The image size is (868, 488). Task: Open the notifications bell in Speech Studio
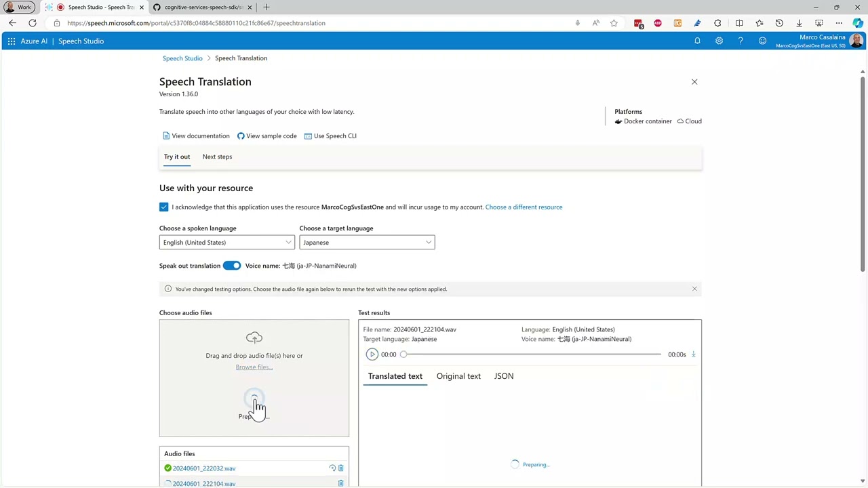point(697,41)
